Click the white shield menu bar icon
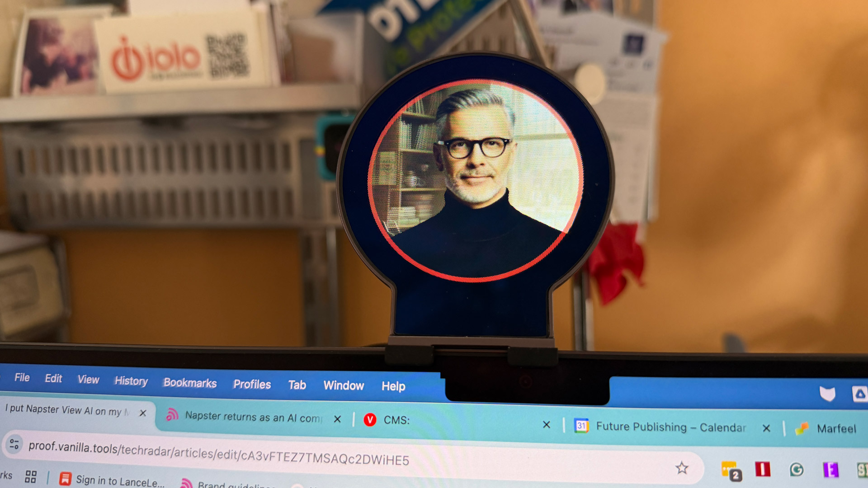The image size is (868, 488). coord(827,394)
